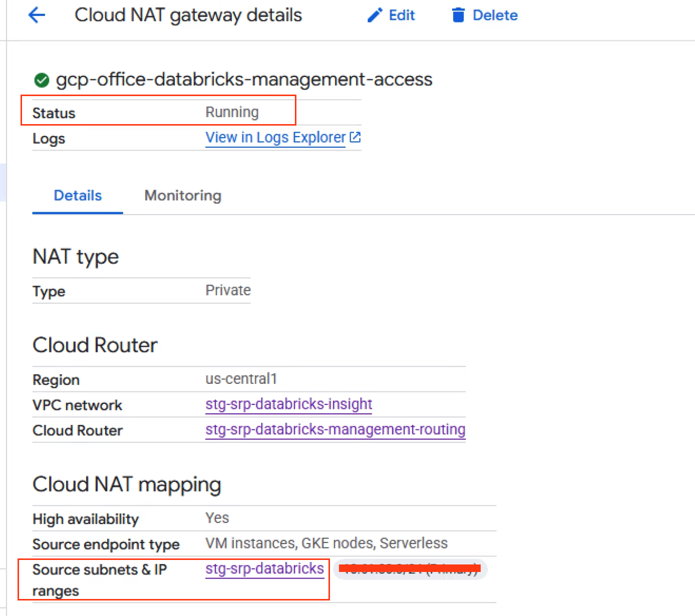Screen dimensions: 695x616
Task: Click the pencil icon beside Edit
Action: point(375,16)
